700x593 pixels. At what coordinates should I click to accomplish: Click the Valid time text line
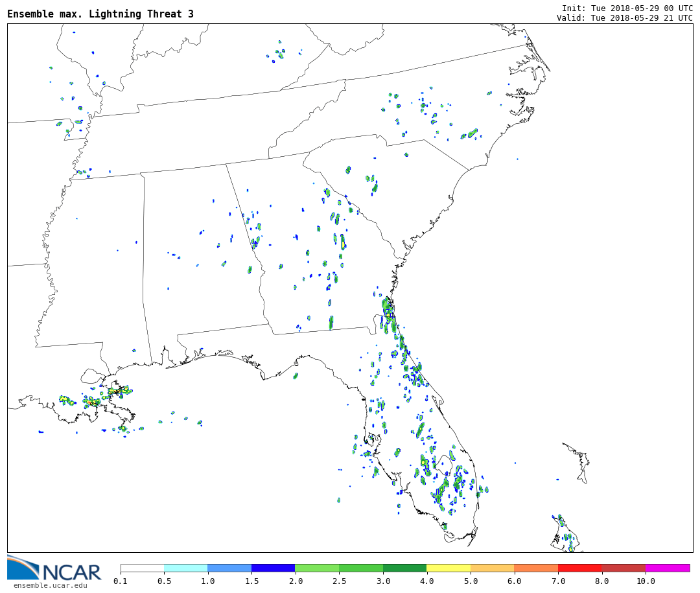(624, 18)
